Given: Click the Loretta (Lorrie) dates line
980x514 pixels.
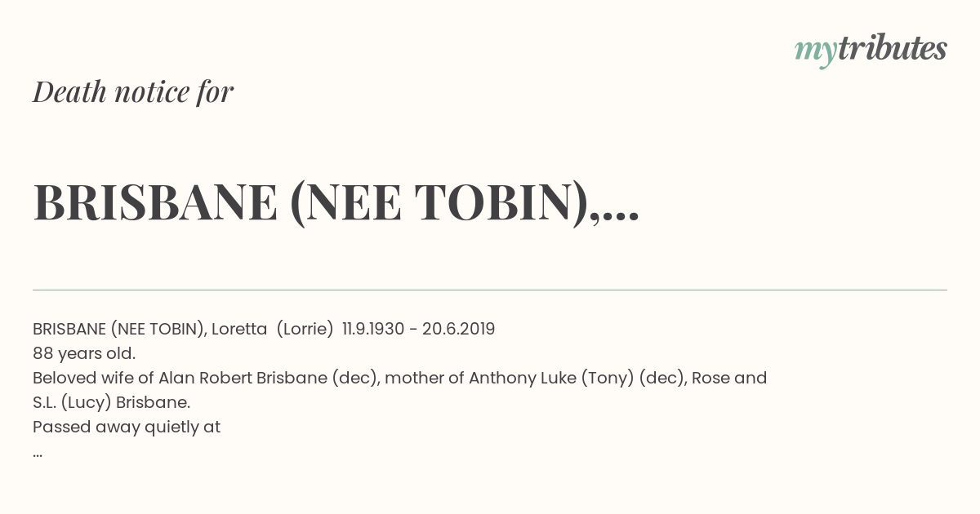Looking at the screenshot, I should coord(264,329).
